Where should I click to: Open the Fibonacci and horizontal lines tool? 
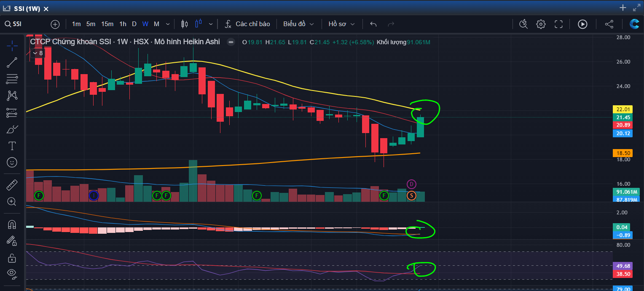(x=12, y=79)
